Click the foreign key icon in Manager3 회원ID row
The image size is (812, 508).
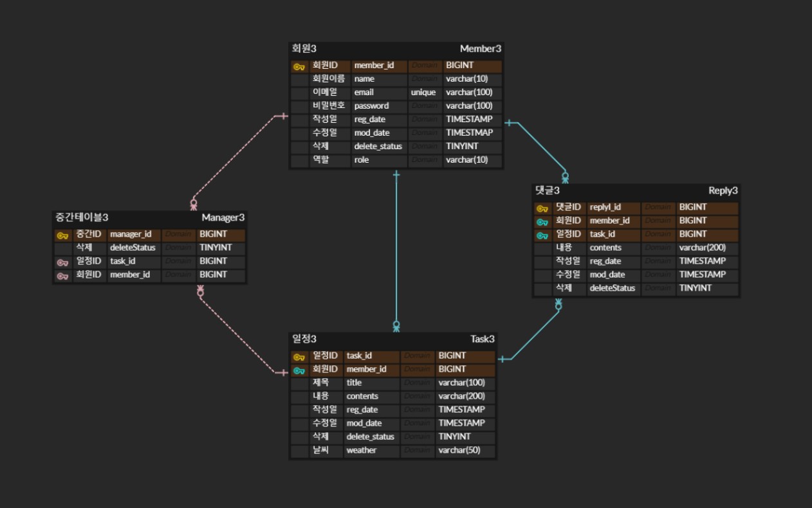click(x=62, y=276)
